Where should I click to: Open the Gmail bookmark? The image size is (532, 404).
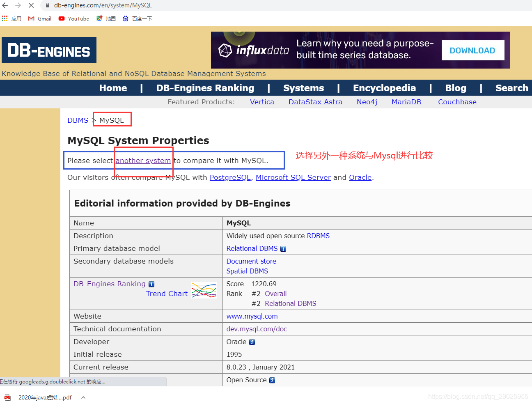pos(40,18)
